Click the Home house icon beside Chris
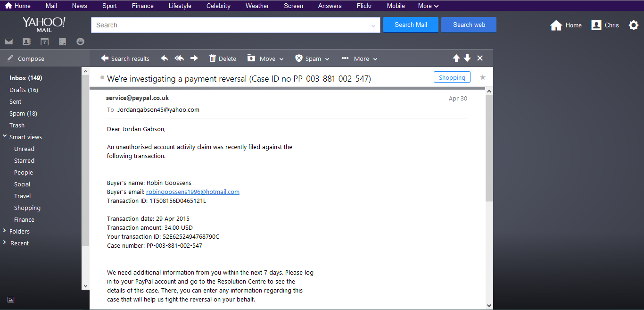The height and width of the screenshot is (310, 644). [556, 25]
